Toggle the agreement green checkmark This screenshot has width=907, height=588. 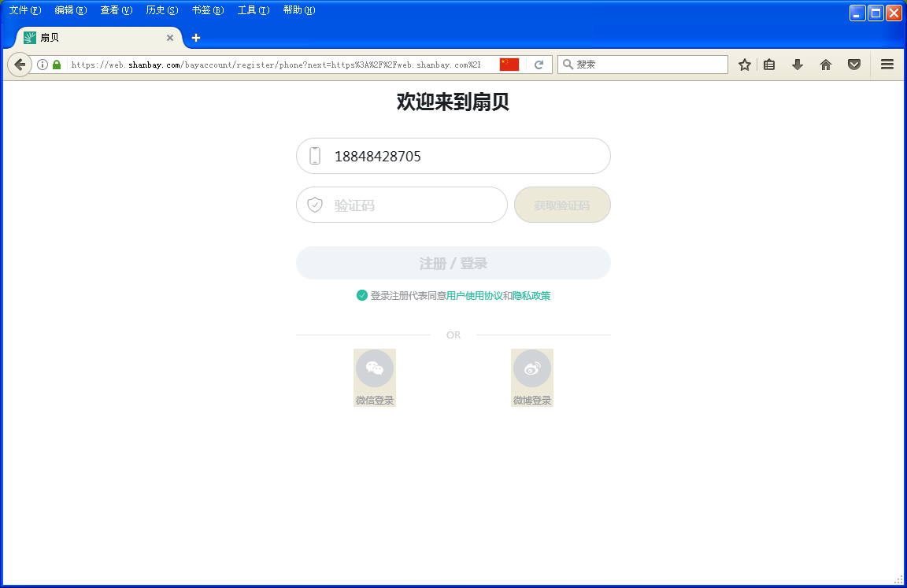(x=362, y=295)
